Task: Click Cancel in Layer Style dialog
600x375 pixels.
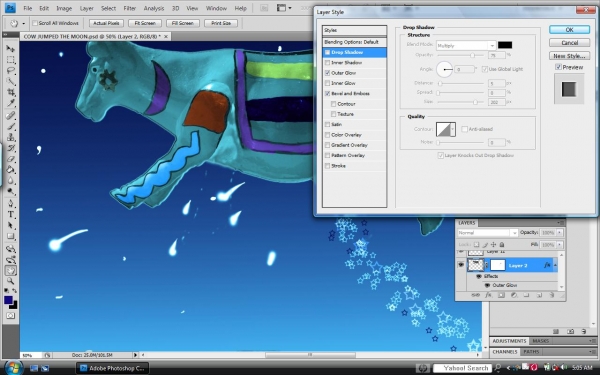Action: [x=569, y=43]
